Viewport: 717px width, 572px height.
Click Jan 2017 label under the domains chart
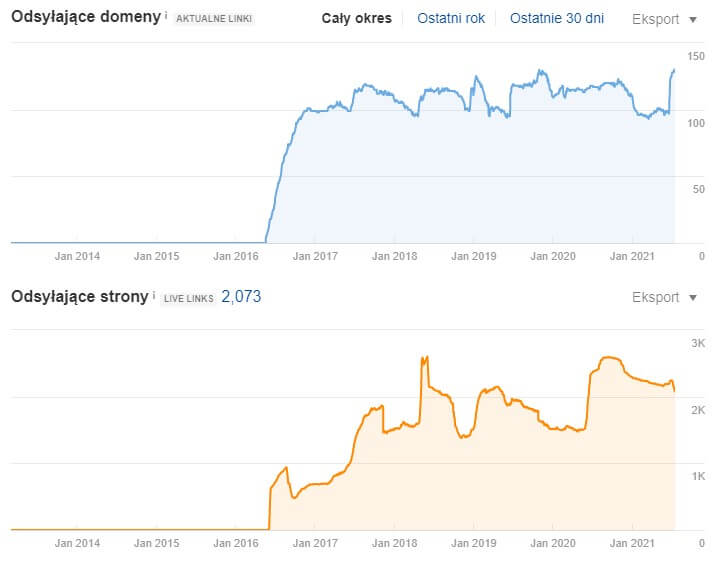[315, 257]
